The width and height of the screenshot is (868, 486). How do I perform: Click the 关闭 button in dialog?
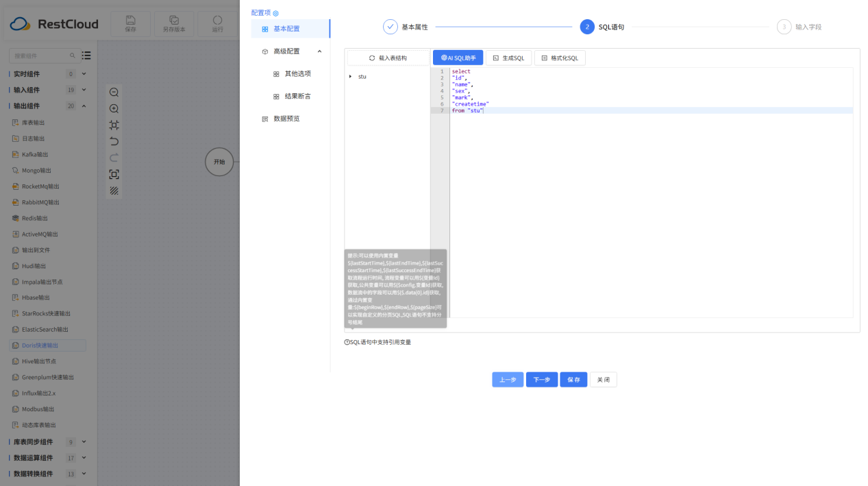(604, 380)
